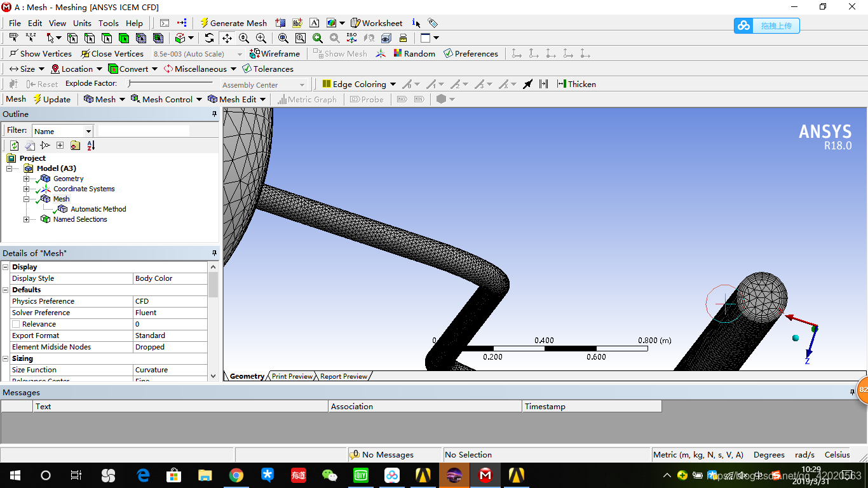Enable Edge selection filter

pyautogui.click(x=90, y=38)
